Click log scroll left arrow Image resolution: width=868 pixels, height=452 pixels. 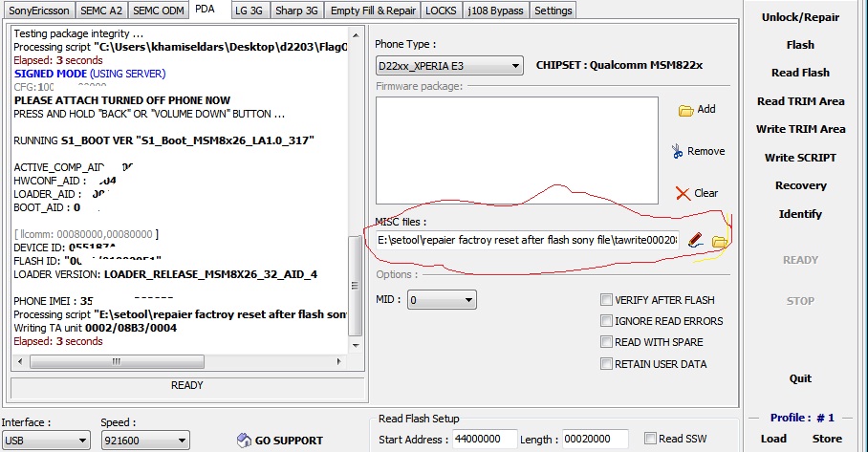[20, 362]
